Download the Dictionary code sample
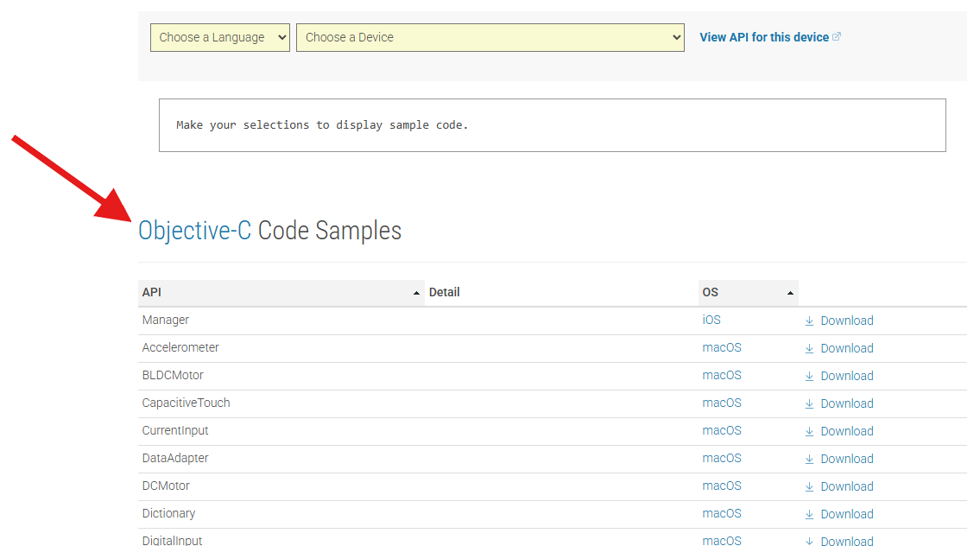This screenshot has width=980, height=546. click(x=846, y=514)
